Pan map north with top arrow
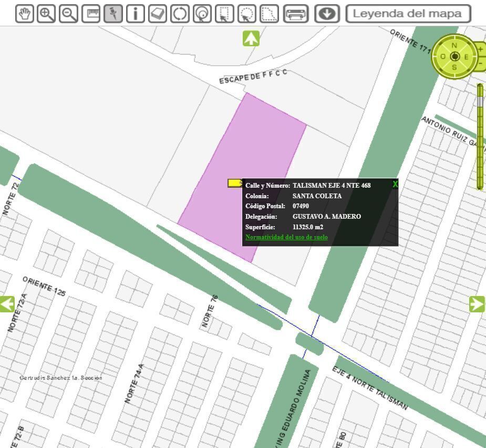 pyautogui.click(x=251, y=38)
